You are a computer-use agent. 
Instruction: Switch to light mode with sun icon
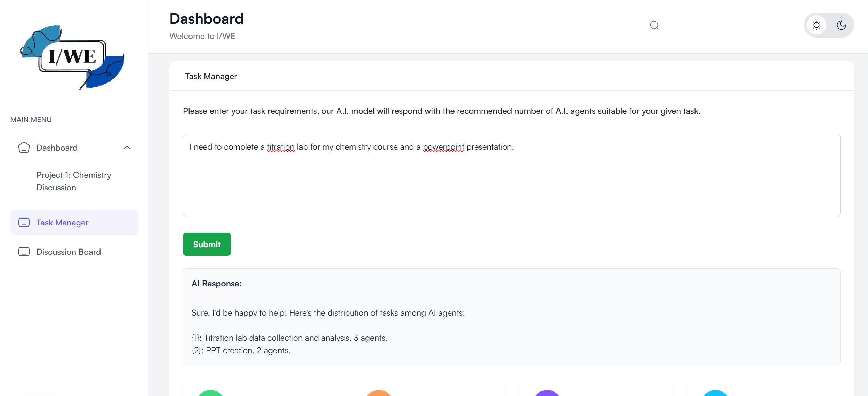click(x=817, y=25)
